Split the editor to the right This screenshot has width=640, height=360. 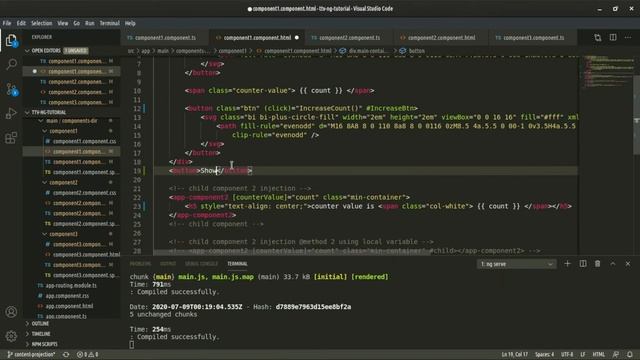tap(613, 38)
